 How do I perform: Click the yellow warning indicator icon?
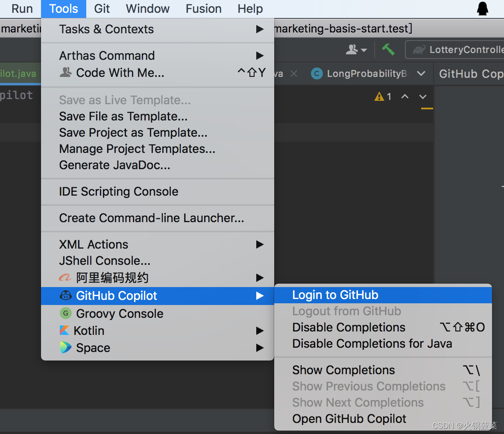[379, 97]
